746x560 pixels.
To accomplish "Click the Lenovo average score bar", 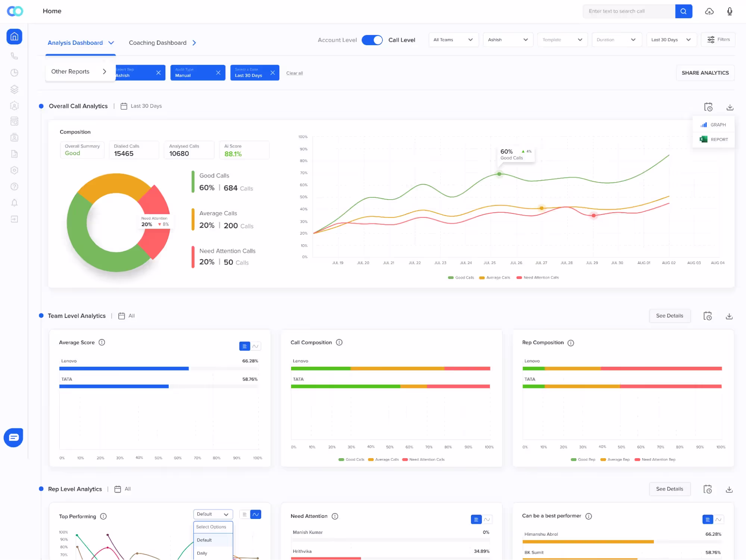I will [124, 369].
